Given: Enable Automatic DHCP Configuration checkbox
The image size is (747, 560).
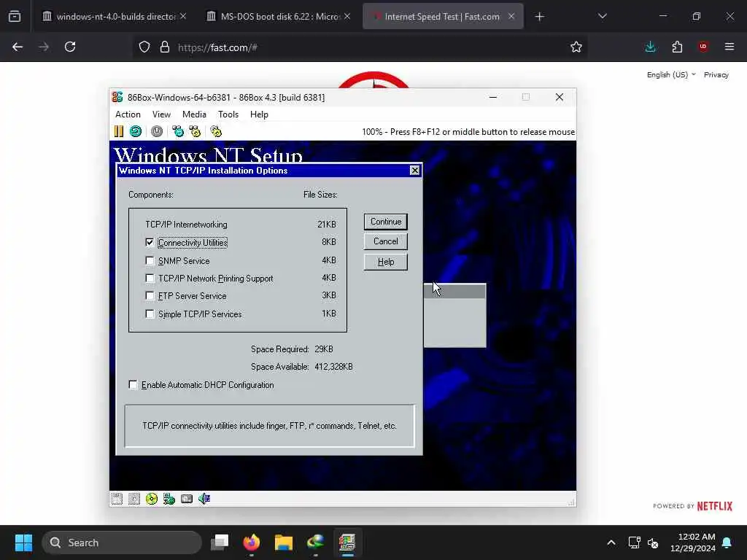Looking at the screenshot, I should (133, 384).
